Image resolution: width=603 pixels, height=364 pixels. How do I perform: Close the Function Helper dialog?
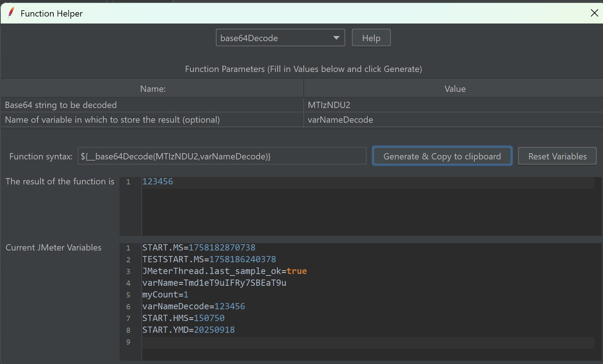coord(594,13)
